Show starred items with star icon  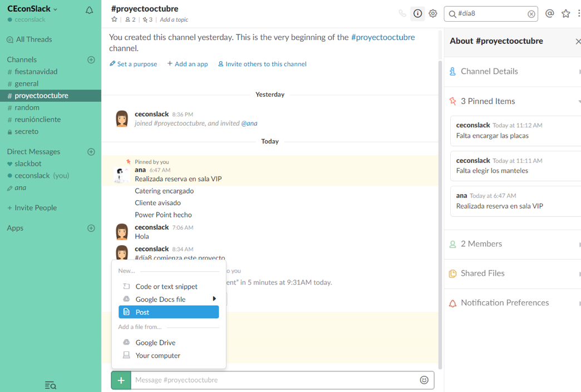[565, 14]
